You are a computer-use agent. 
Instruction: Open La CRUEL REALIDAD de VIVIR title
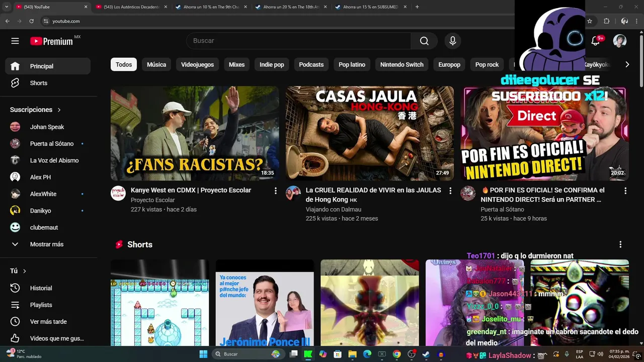(373, 195)
